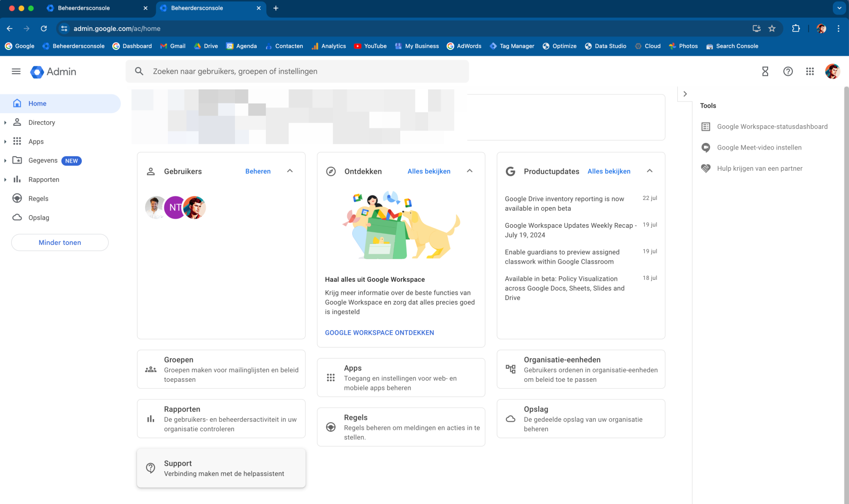Image resolution: width=849 pixels, height=504 pixels.
Task: Click the Google Meet-video instellen icon
Action: tap(706, 147)
